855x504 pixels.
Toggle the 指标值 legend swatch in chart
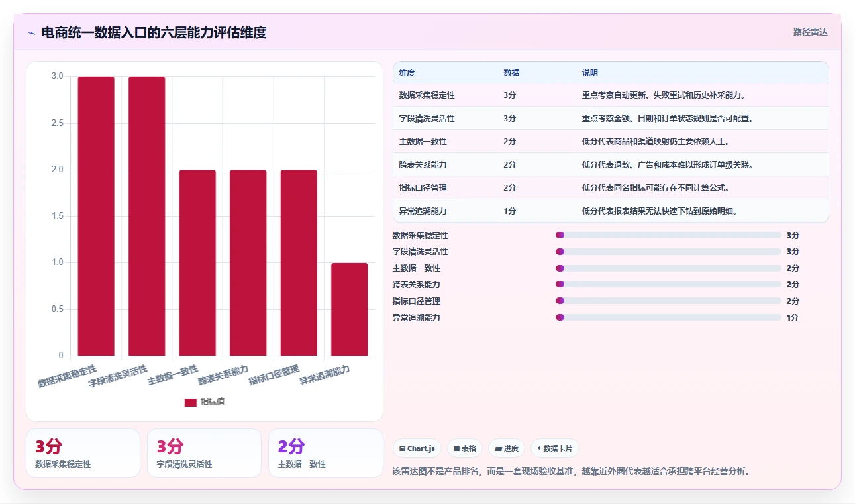[191, 402]
